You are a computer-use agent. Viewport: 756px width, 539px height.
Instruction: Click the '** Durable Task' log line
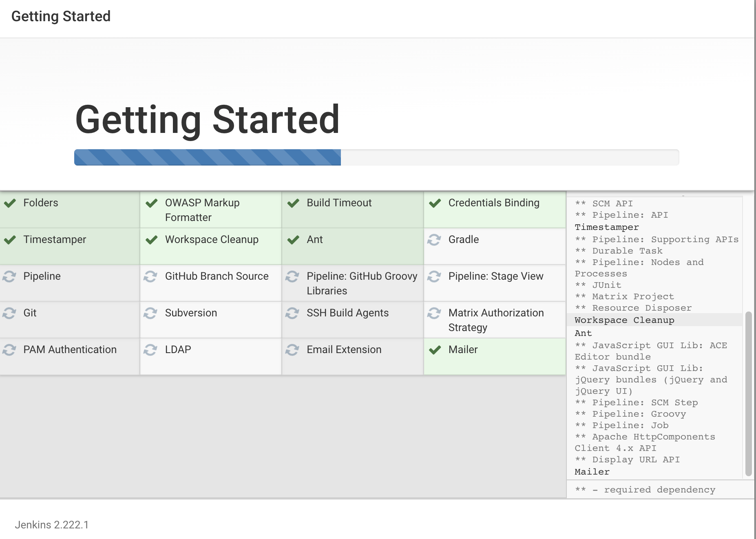tap(619, 251)
